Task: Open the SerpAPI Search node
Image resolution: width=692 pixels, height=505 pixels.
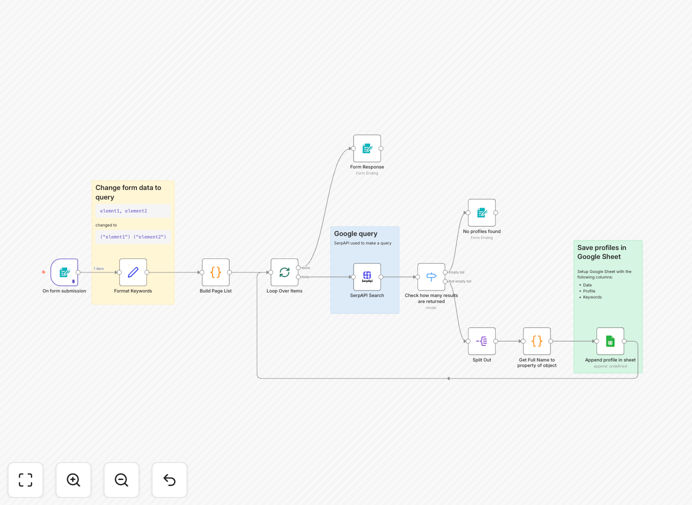Action: pos(367,277)
